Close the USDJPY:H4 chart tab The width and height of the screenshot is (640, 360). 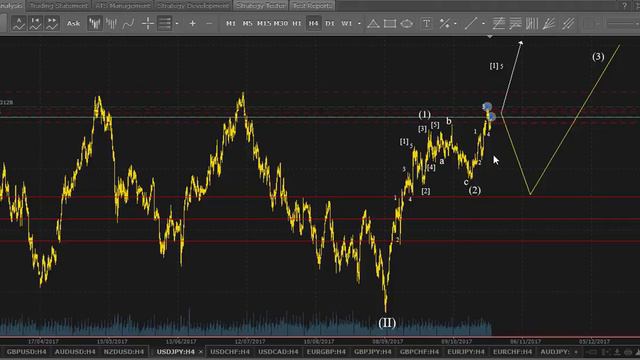point(200,351)
